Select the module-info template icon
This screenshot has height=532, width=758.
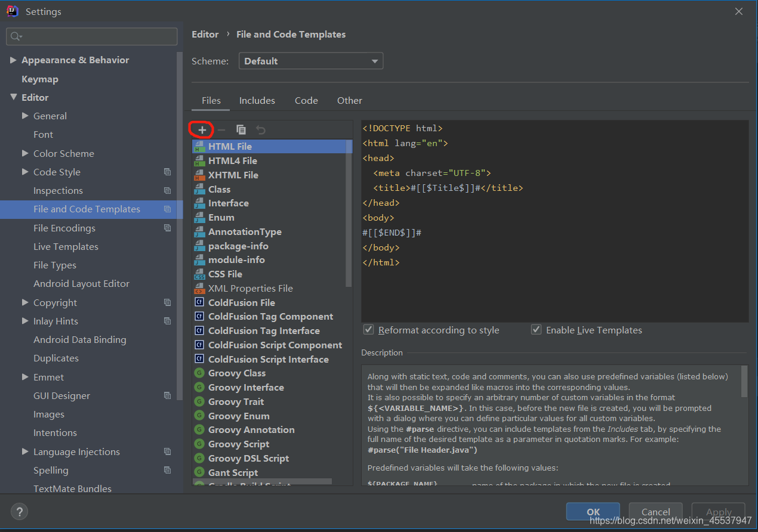click(x=199, y=260)
